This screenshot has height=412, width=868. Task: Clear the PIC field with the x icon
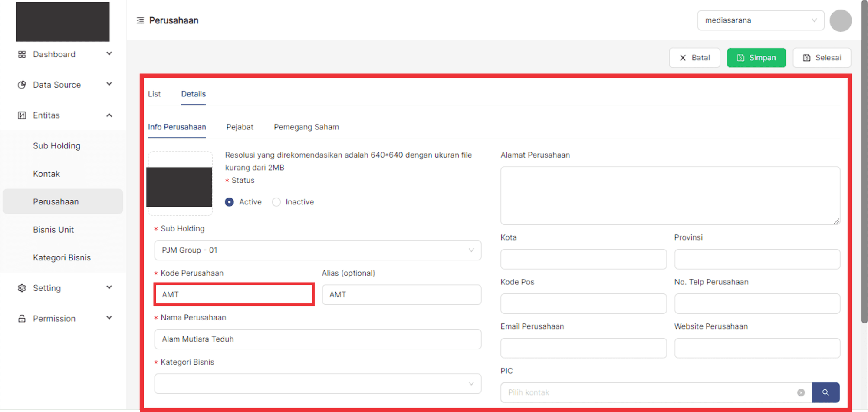801,392
